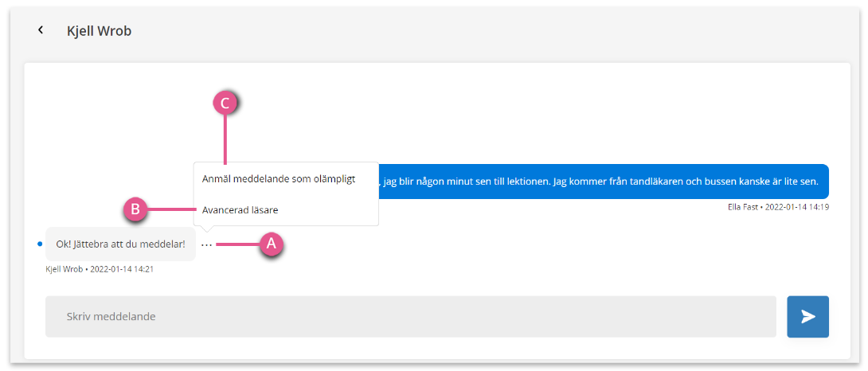This screenshot has height=371, width=868.
Task: Open the three-dot options for Kjell's message
Action: pos(206,244)
